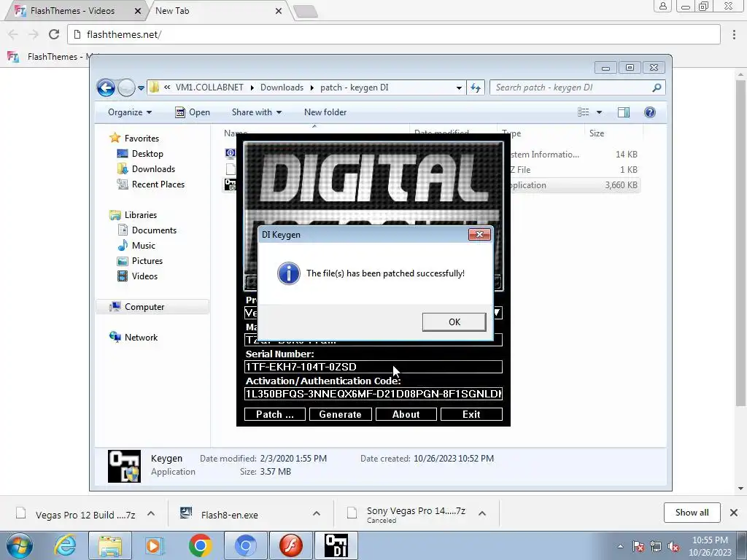Image resolution: width=747 pixels, height=560 pixels.
Task: Show hidden system tray icons
Action: click(620, 546)
